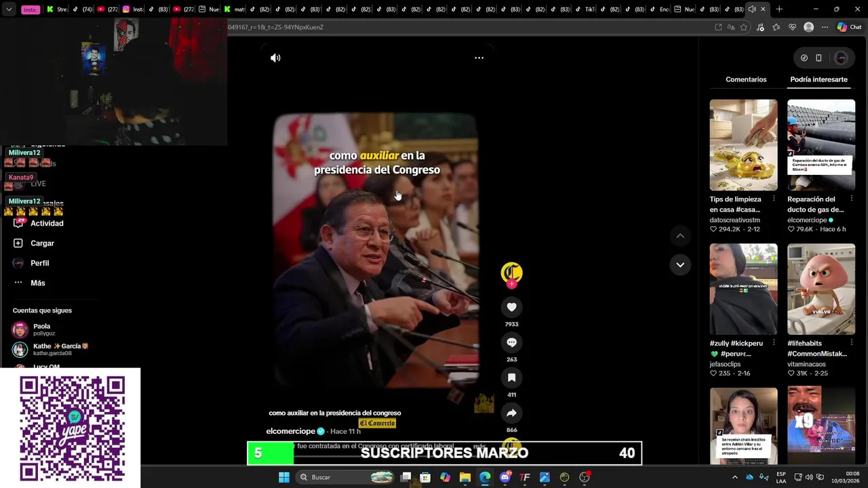
Task: Open Microsoft Store from taskbar
Action: [x=425, y=477]
